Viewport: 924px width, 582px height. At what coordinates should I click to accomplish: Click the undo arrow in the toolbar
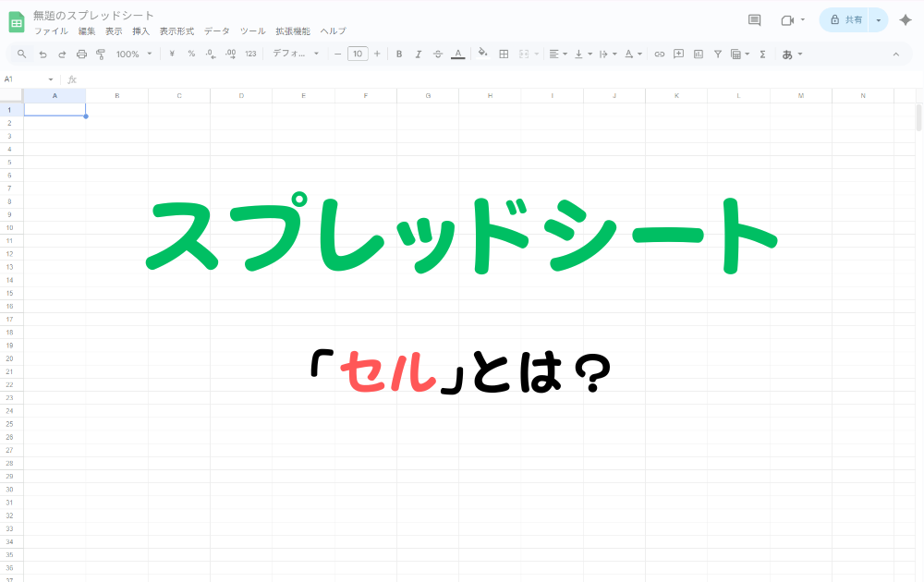[43, 55]
